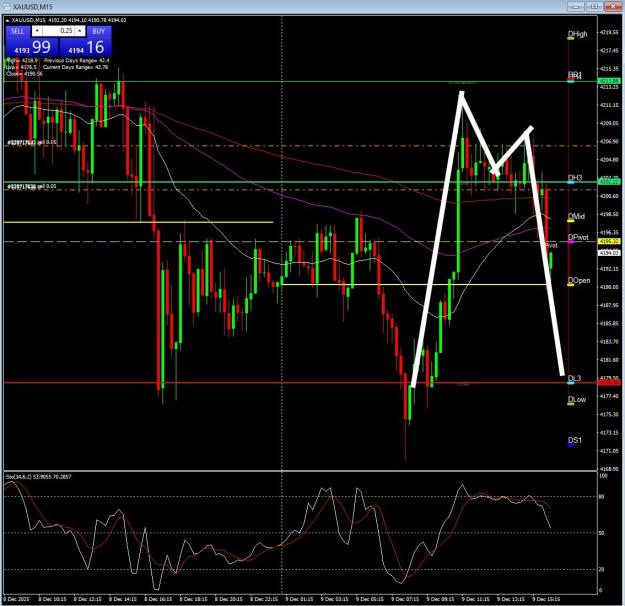Select the DH3 level marker

pos(575,178)
